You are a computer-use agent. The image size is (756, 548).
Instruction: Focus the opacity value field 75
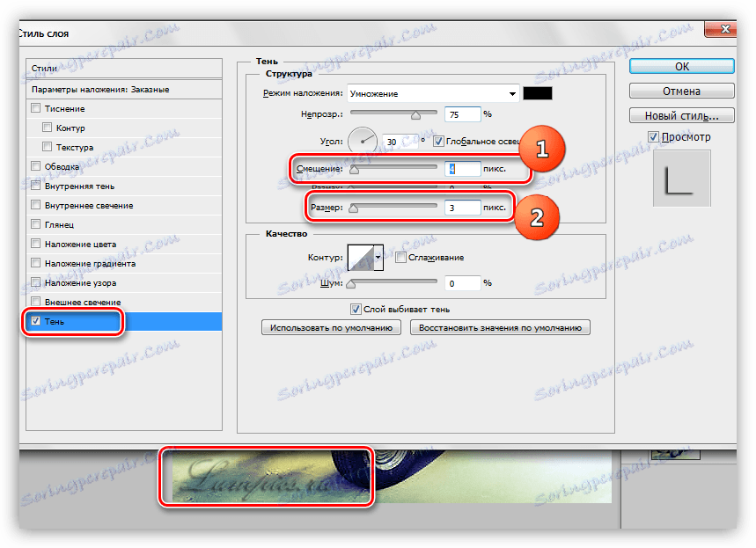pyautogui.click(x=462, y=114)
